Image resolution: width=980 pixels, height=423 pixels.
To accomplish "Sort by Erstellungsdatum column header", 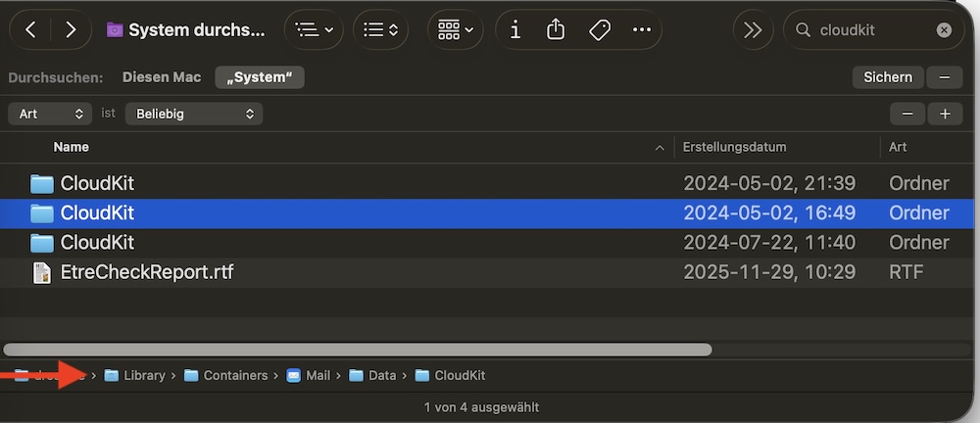I will [x=734, y=147].
